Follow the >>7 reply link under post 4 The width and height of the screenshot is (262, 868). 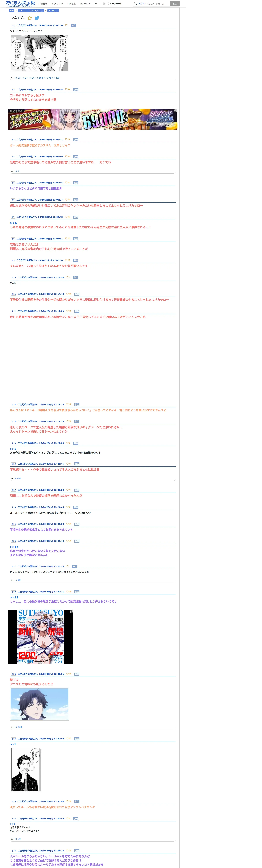click(x=17, y=171)
